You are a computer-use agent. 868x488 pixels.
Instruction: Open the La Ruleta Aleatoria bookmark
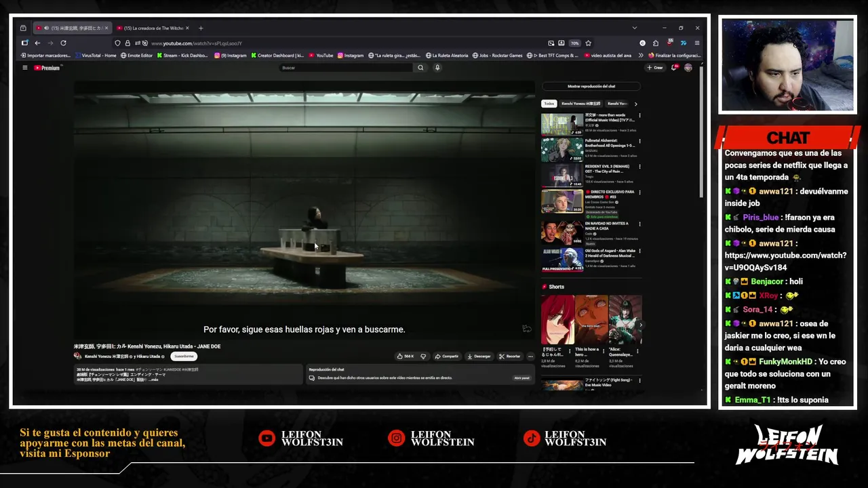tap(447, 56)
